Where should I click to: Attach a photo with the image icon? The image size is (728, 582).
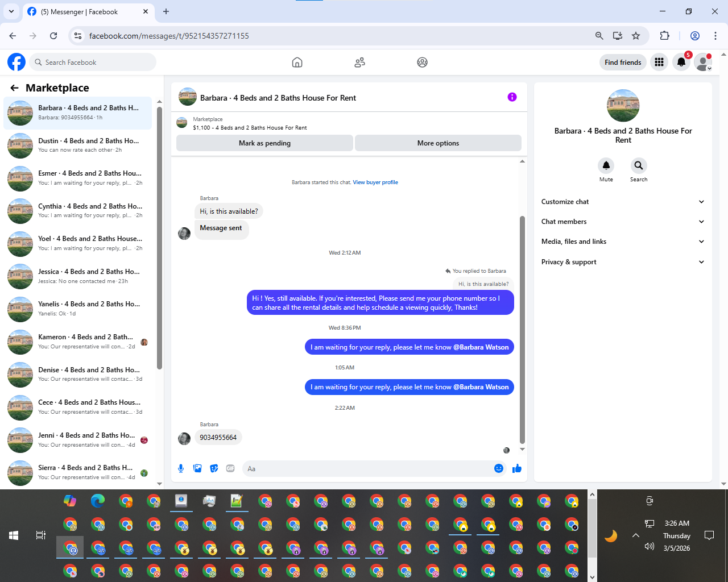click(197, 468)
